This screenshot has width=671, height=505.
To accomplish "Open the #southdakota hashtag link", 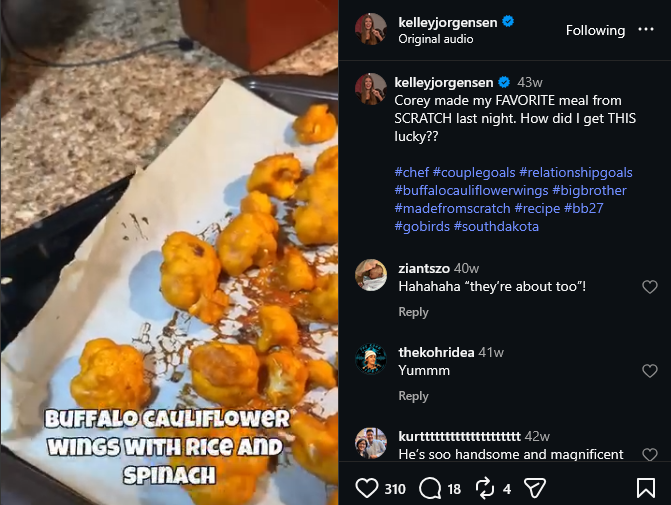I will (496, 226).
